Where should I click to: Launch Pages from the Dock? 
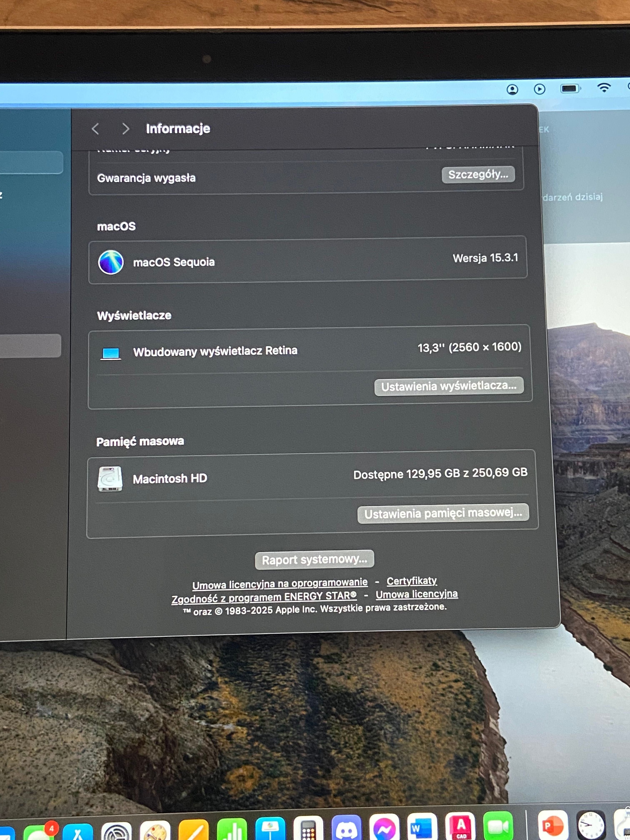coord(194,830)
